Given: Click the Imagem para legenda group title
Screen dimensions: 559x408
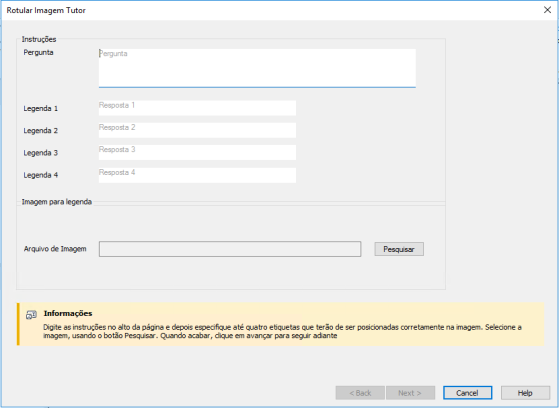Looking at the screenshot, I should coord(57,202).
